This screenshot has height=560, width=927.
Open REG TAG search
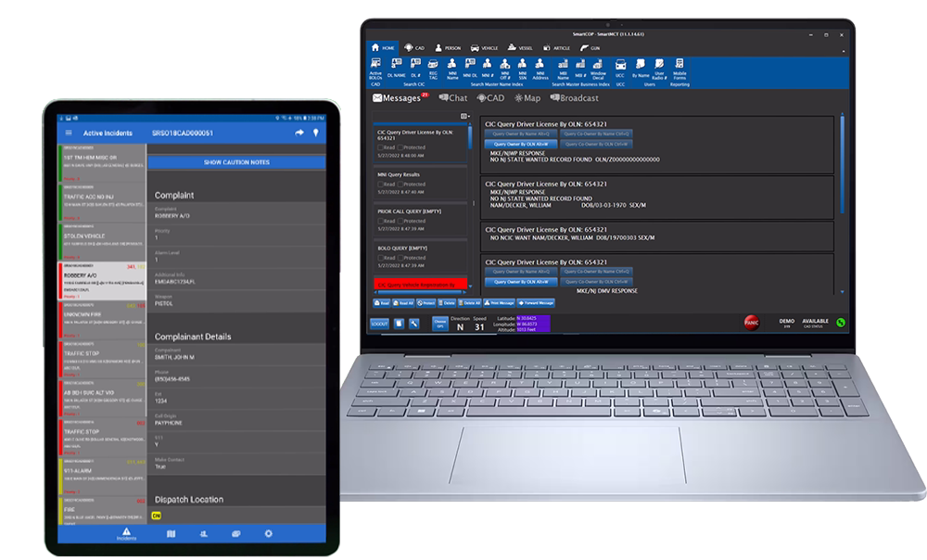[x=433, y=69]
